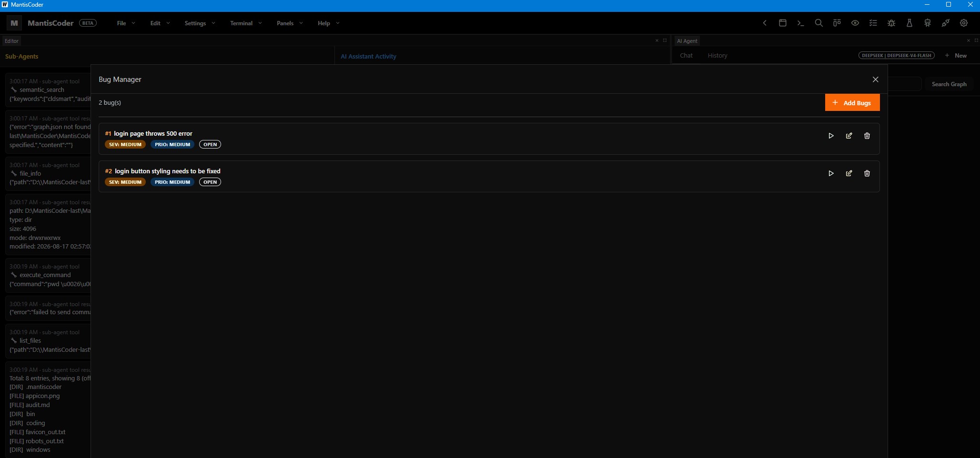Open the gear settings icon in toolbar
Image resolution: width=980 pixels, height=458 pixels.
click(x=963, y=23)
